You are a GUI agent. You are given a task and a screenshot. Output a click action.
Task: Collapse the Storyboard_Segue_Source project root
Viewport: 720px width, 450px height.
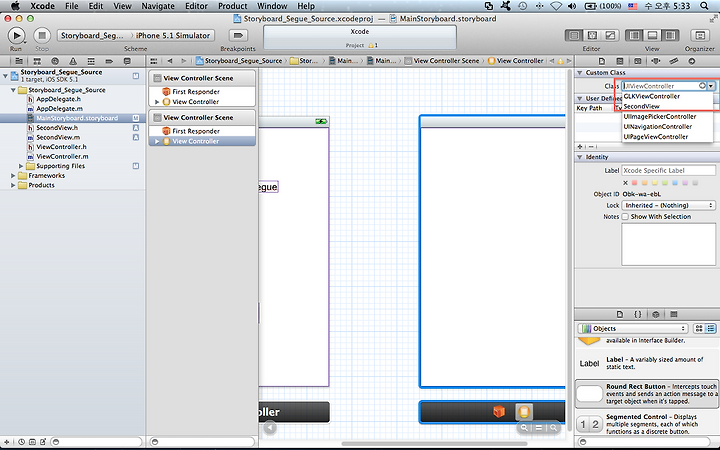tap(5, 76)
